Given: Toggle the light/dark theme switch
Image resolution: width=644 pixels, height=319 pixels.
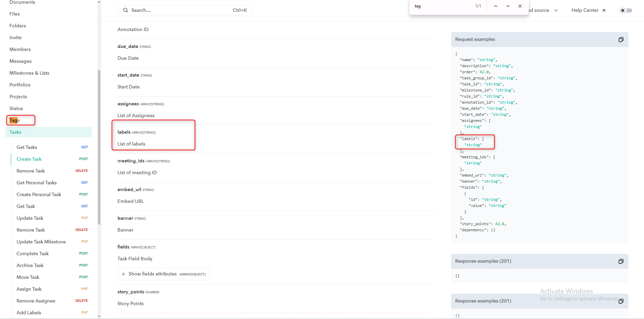Looking at the screenshot, I should click(626, 10).
